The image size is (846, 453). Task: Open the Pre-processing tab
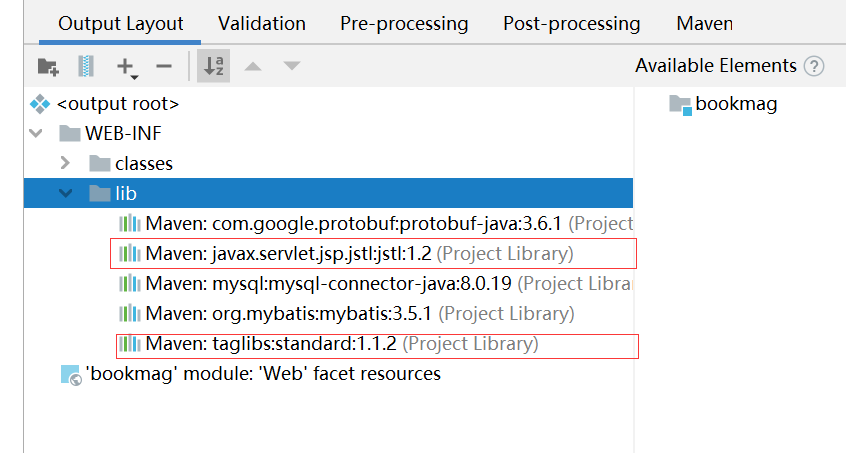[404, 23]
